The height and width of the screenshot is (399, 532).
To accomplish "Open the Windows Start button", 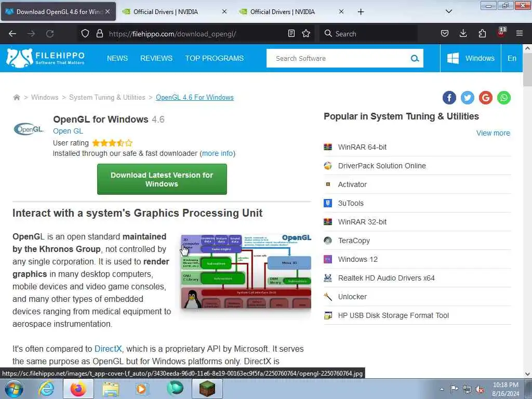I will pos(14,389).
